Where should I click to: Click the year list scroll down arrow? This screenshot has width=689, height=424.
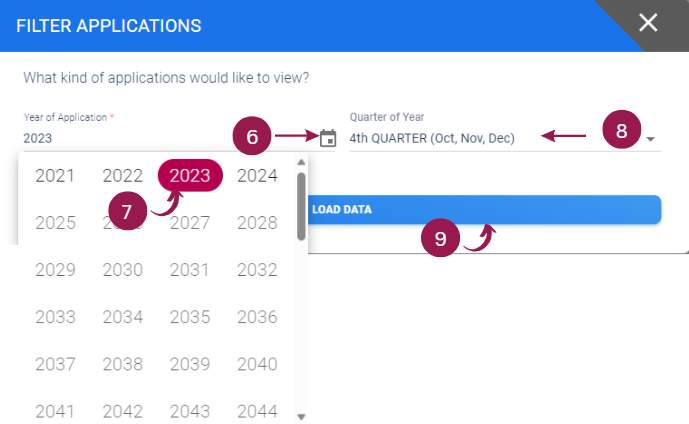tap(301, 417)
